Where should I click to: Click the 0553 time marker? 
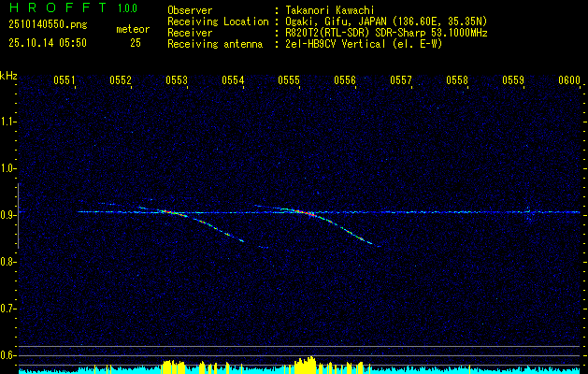coord(177,80)
